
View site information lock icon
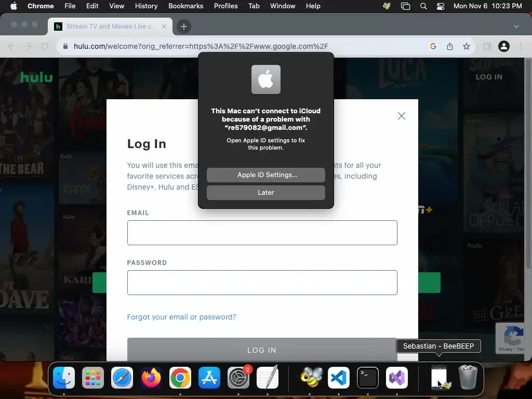coord(65,46)
